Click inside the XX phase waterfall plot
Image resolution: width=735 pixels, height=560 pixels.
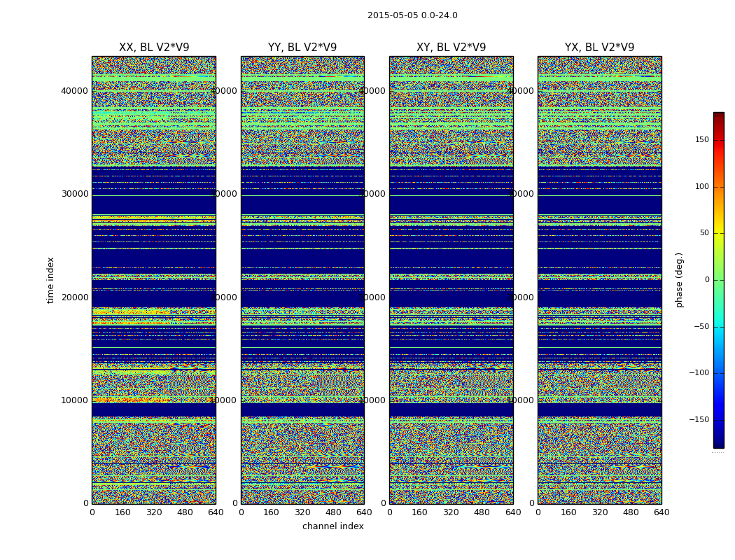tap(154, 280)
